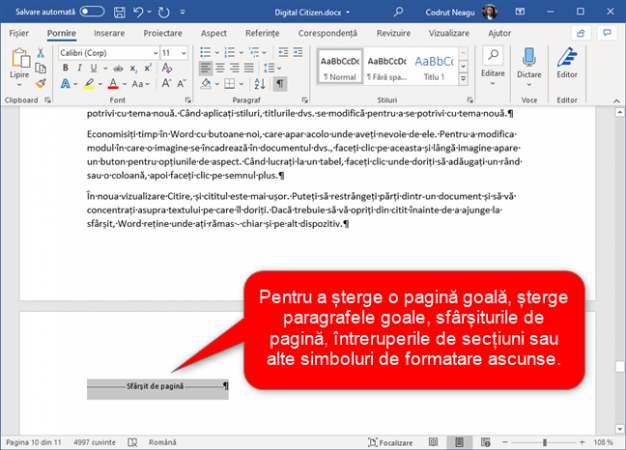Open the Ajutor tab
The height and width of the screenshot is (450, 626).
point(499,33)
